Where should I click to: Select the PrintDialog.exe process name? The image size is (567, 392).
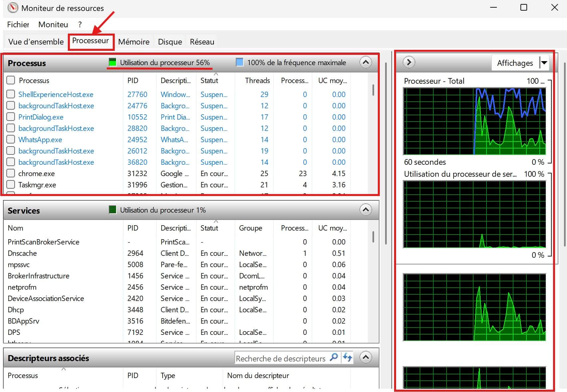41,117
